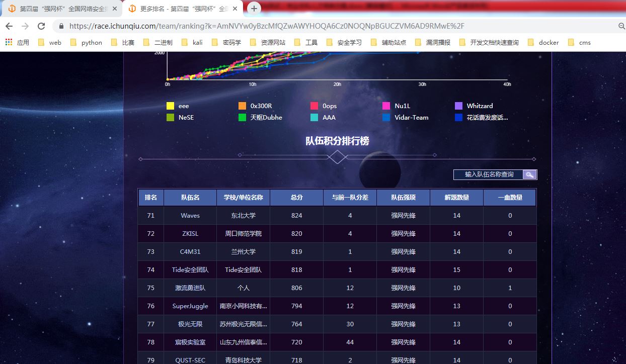Open the 二进制 bookmark folder
The width and height of the screenshot is (626, 364).
pos(158,43)
